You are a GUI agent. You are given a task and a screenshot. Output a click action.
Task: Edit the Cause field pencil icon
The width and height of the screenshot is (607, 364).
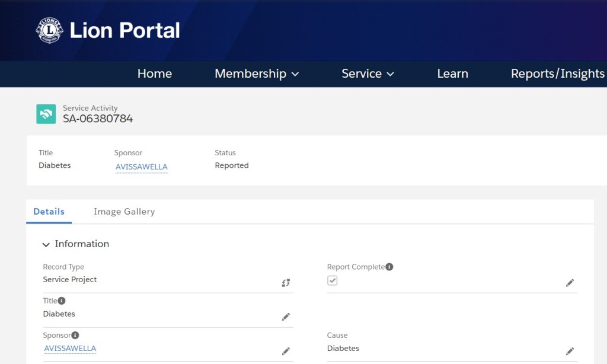pyautogui.click(x=570, y=351)
